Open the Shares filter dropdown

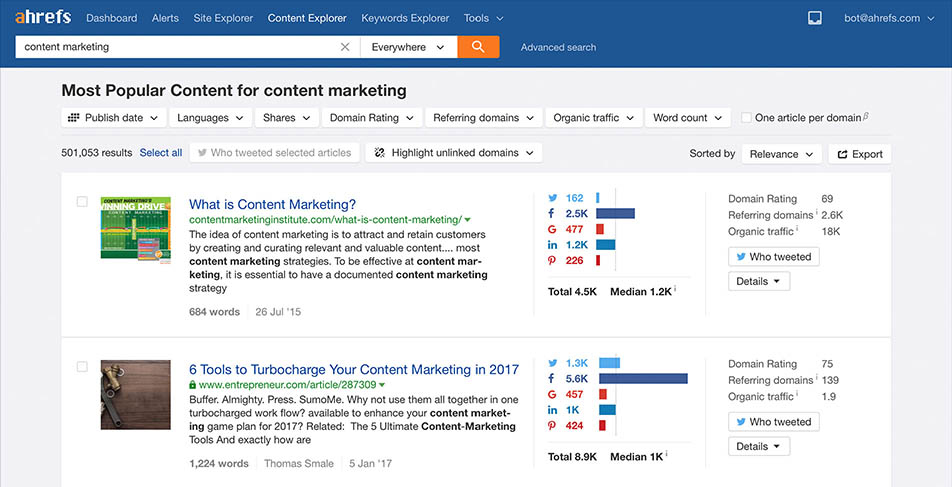pyautogui.click(x=287, y=118)
